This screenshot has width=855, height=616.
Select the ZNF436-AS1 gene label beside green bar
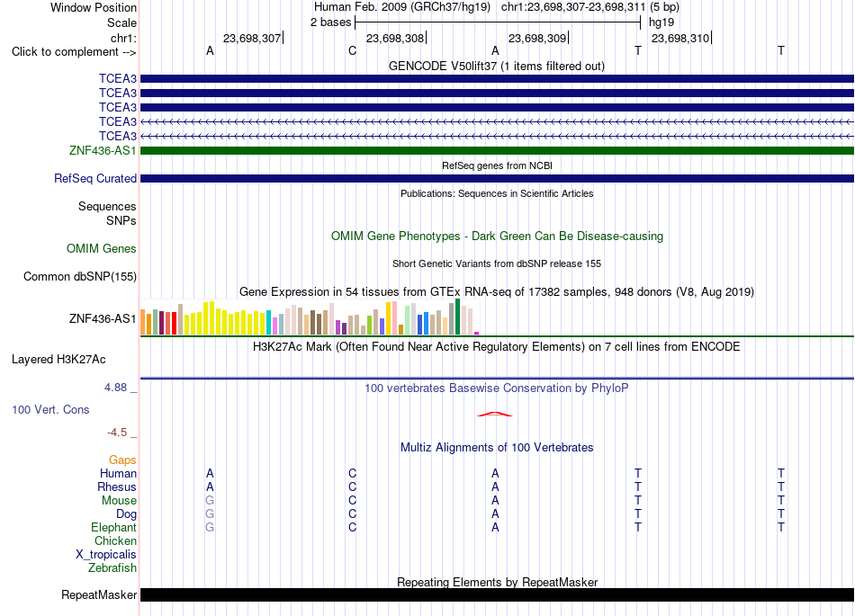pos(103,150)
